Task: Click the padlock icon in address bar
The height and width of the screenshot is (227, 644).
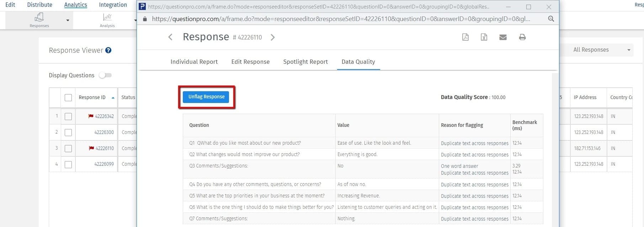Action: (x=145, y=19)
